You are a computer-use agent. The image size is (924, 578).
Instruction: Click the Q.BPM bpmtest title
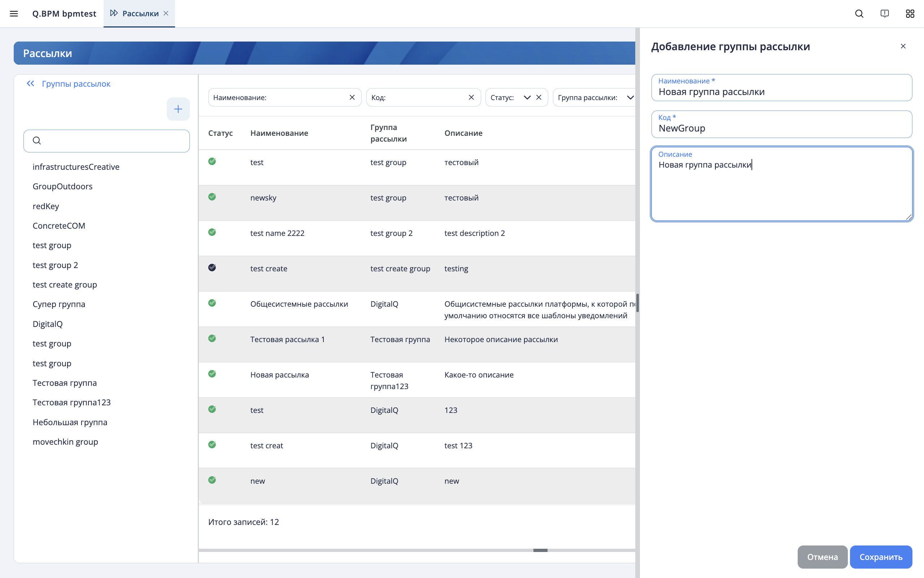(64, 14)
